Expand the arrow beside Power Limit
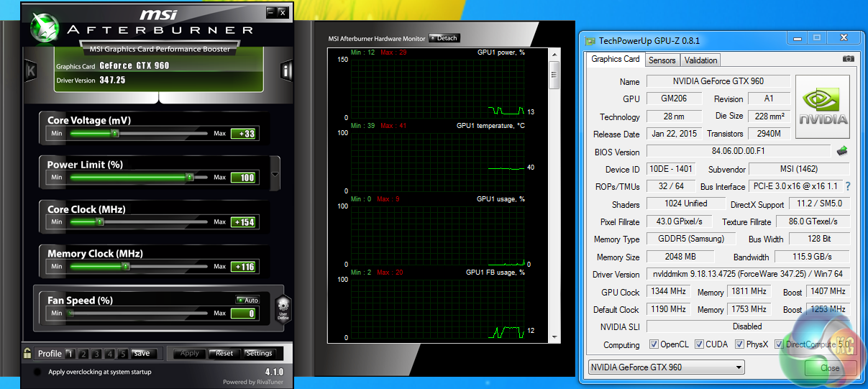 click(275, 175)
